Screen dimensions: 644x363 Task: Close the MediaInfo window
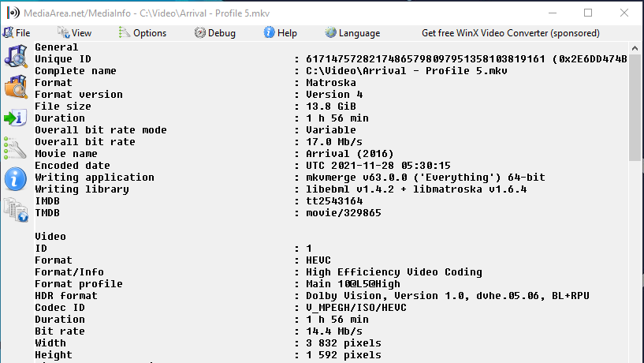tap(624, 13)
